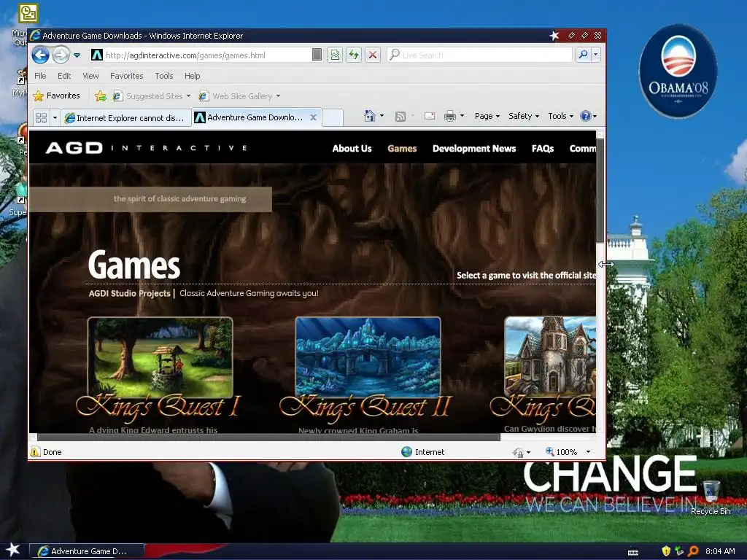Click the King's Quest I thumbnail

click(x=160, y=357)
